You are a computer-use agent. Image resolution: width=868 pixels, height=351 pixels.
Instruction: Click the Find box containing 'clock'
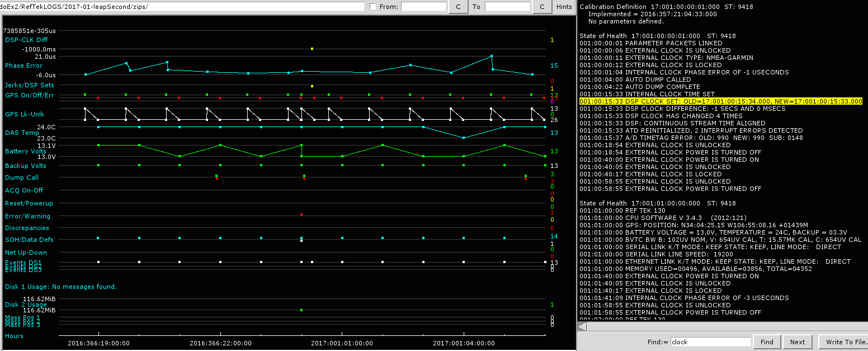[x=710, y=342]
